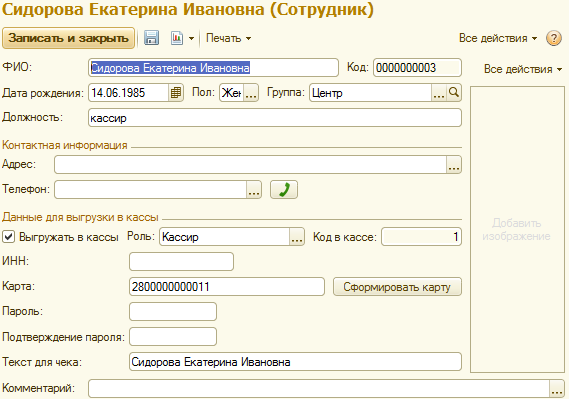Click Записать и закрыть button
Screen dimensions: 569x399
point(68,38)
